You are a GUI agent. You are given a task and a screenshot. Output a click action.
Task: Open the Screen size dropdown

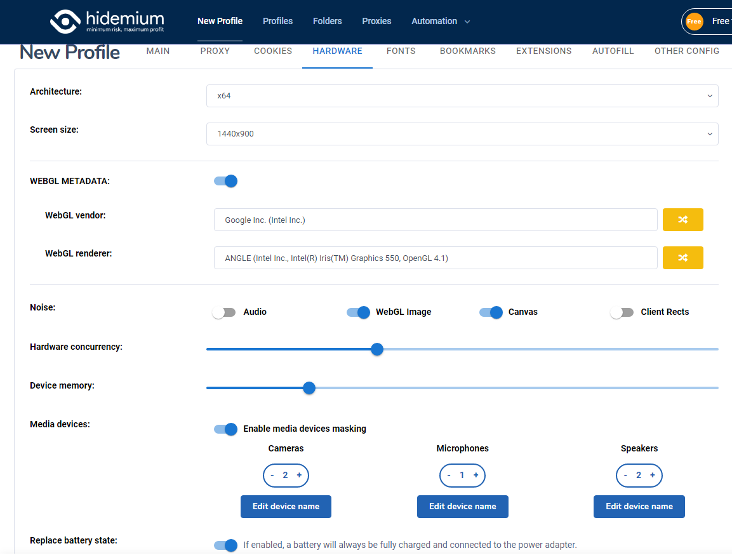[x=462, y=134]
